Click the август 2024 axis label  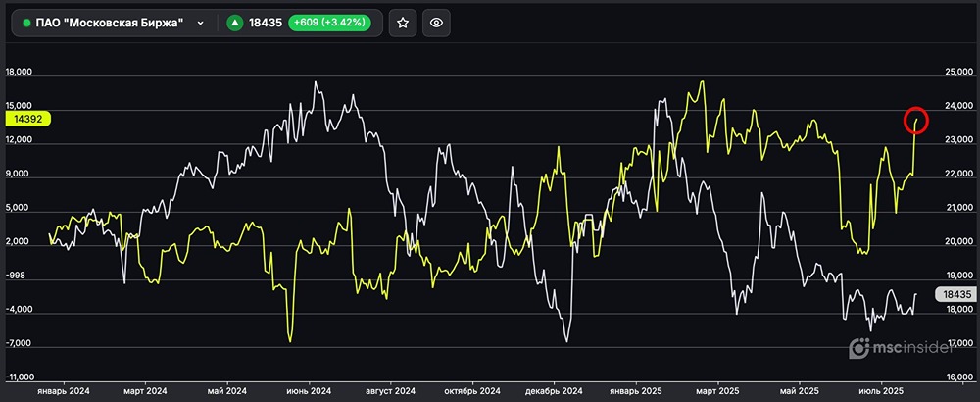392,391
